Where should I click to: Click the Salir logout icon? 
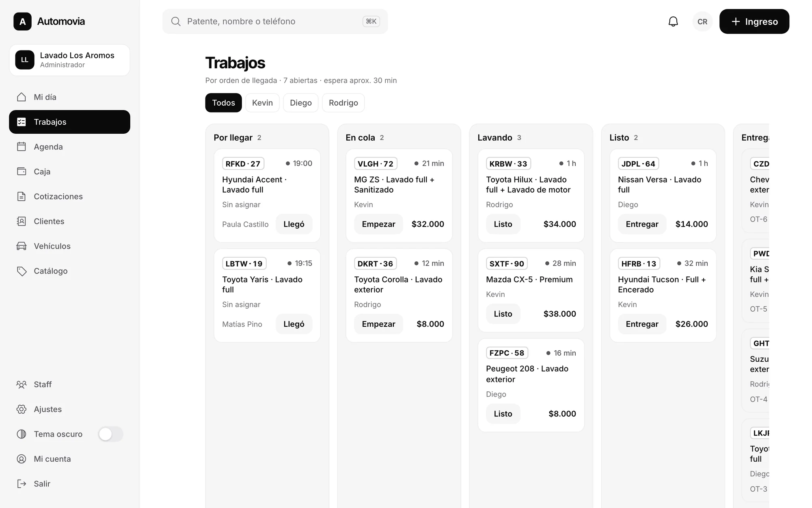tap(22, 484)
